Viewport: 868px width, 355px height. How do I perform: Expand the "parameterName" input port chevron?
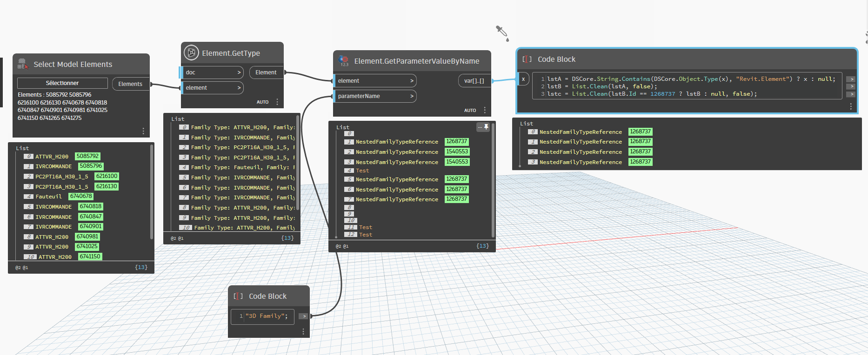point(412,96)
